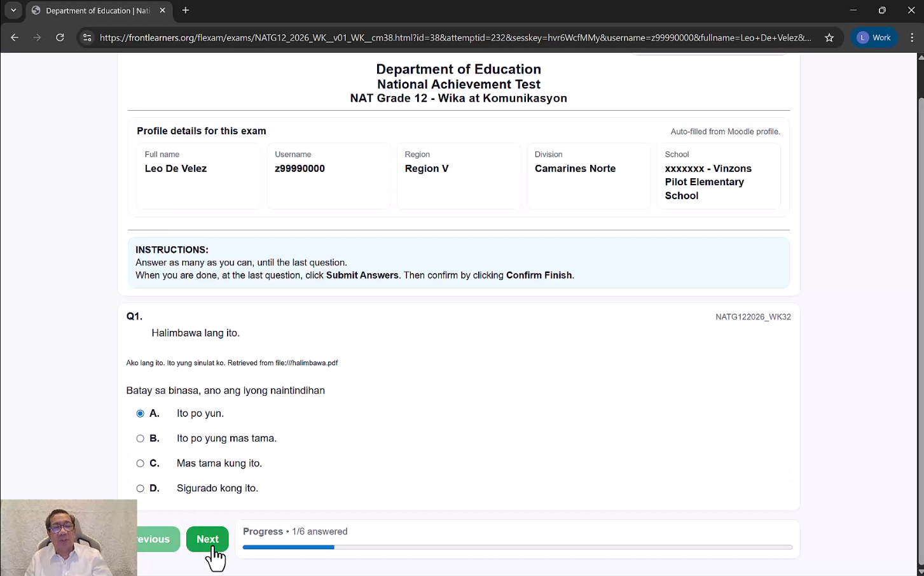Open site information icon in address bar
Image resolution: width=924 pixels, height=576 pixels.
(87, 38)
